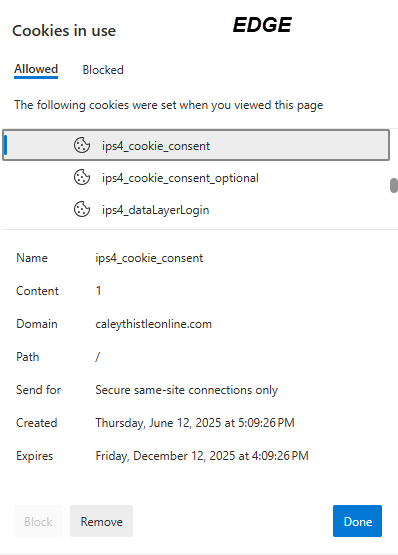Image resolution: width=398 pixels, height=555 pixels.
Task: Click the Expires date value
Action: point(202,456)
